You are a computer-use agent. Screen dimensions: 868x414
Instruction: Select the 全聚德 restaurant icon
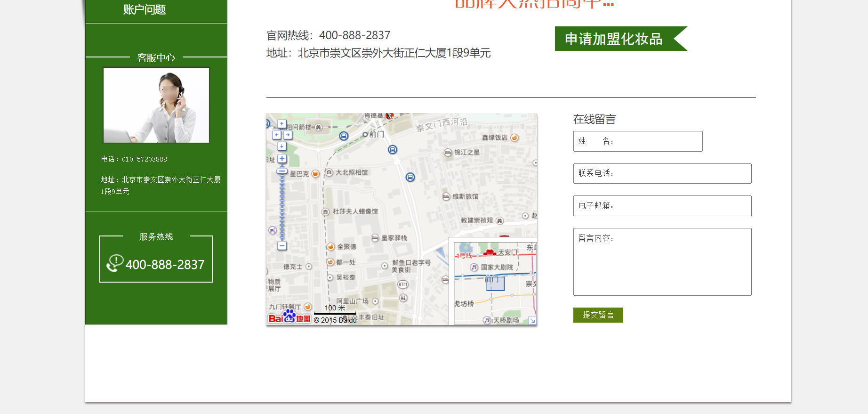[331, 247]
